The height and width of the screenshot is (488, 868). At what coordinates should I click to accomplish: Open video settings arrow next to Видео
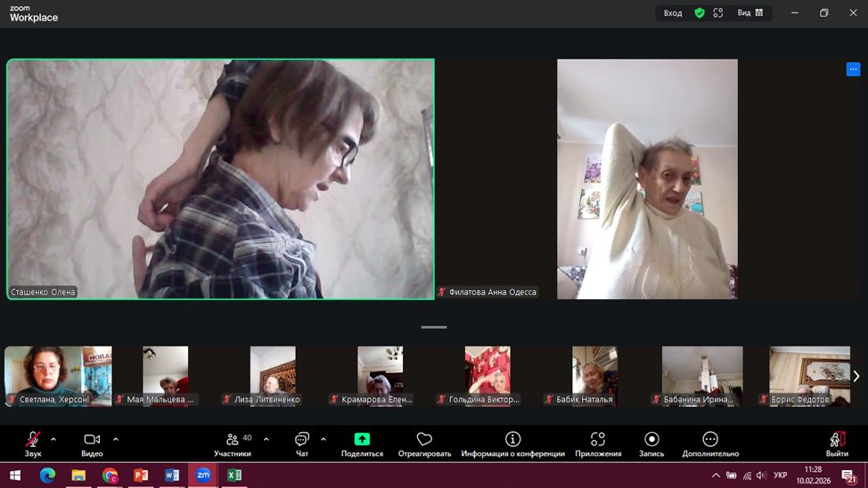116,439
